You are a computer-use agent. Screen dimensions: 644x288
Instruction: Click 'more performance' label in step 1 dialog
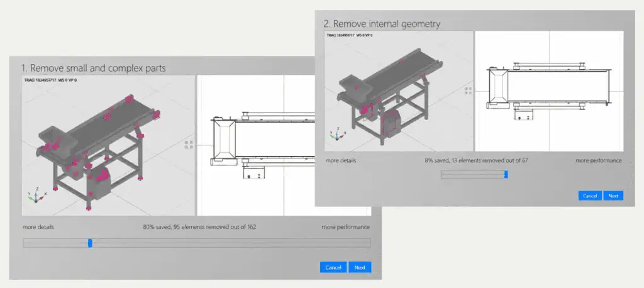coord(345,227)
